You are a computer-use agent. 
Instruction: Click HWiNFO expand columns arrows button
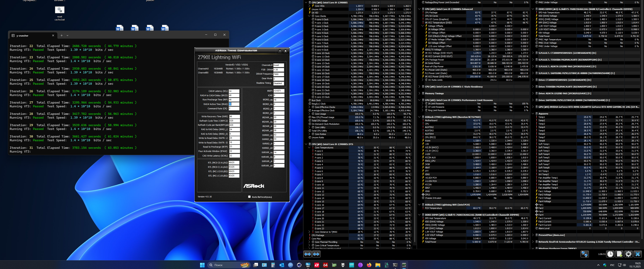(307, 254)
